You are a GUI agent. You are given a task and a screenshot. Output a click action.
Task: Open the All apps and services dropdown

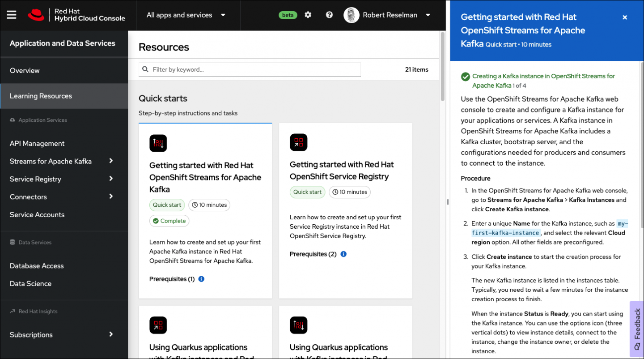coord(186,15)
